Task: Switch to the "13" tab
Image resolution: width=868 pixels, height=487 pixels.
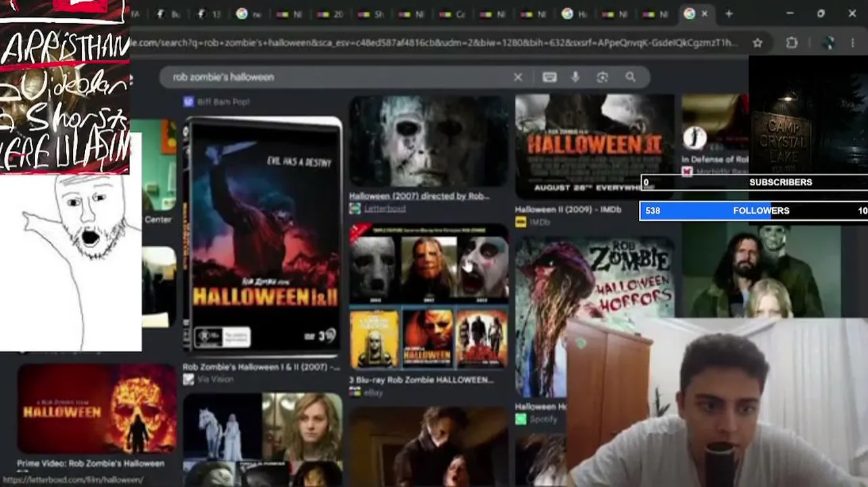Action: pyautogui.click(x=210, y=14)
